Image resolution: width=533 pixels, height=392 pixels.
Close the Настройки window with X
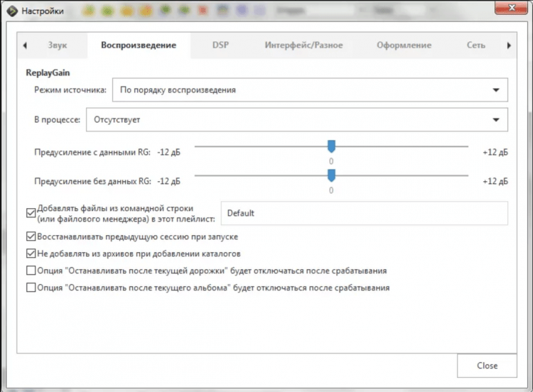tap(511, 8)
